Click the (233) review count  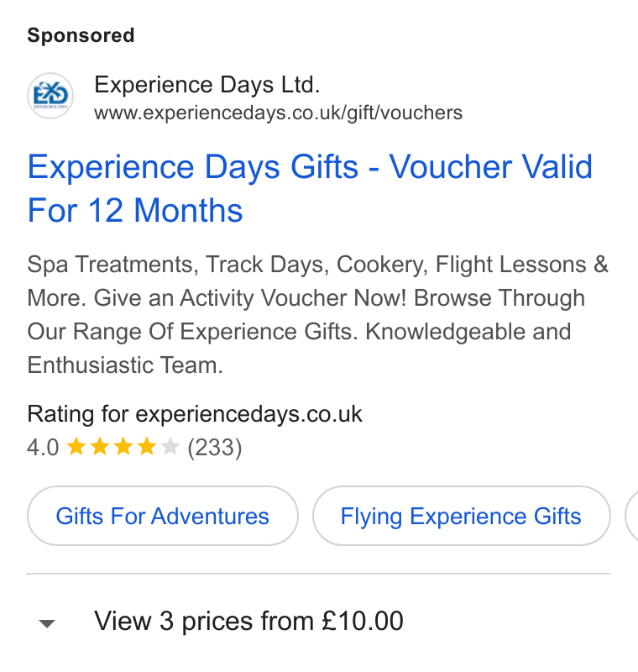(x=215, y=448)
